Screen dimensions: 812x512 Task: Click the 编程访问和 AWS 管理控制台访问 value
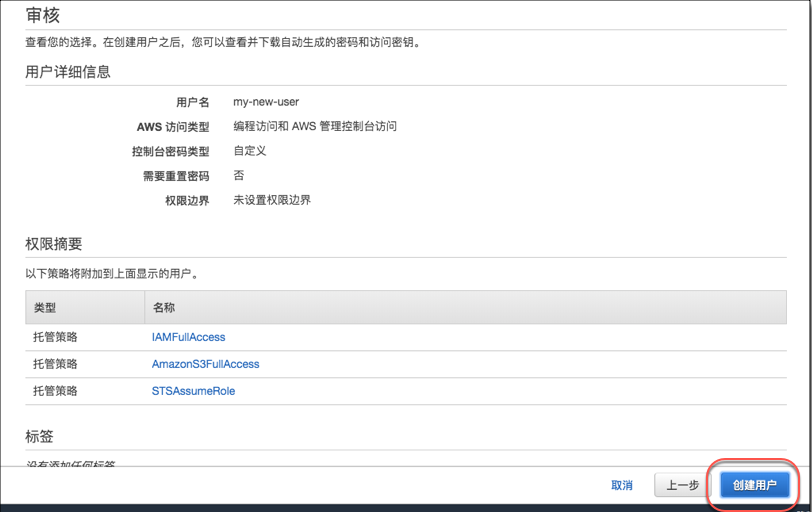point(315,126)
